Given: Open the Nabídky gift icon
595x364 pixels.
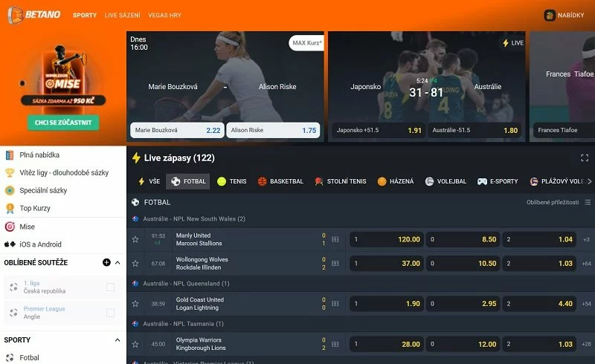Looking at the screenshot, I should [550, 15].
